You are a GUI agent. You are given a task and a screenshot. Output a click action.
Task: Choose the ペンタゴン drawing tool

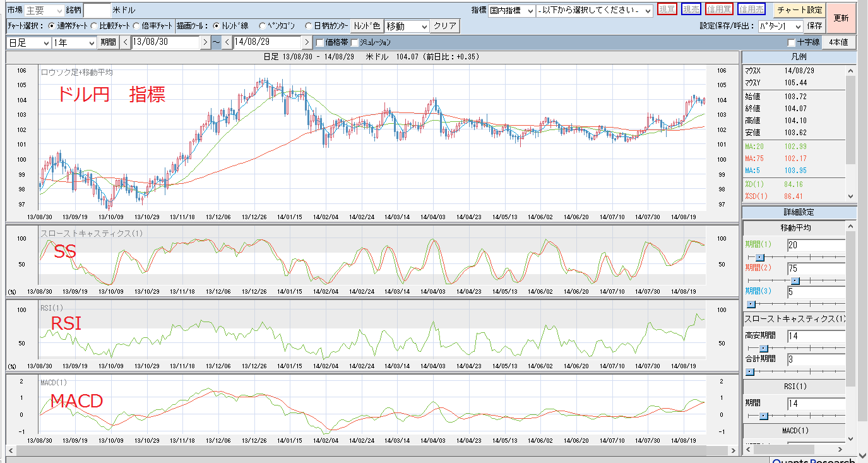pos(262,27)
